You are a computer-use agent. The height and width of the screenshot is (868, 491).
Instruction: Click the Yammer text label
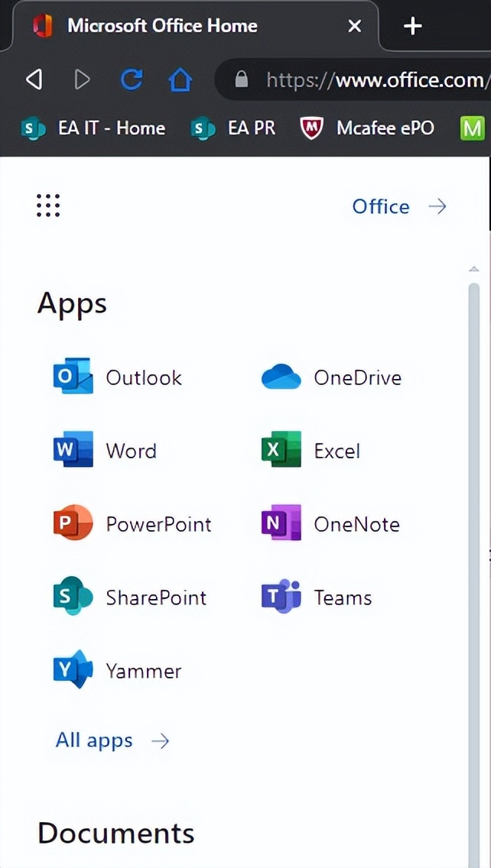coord(144,671)
